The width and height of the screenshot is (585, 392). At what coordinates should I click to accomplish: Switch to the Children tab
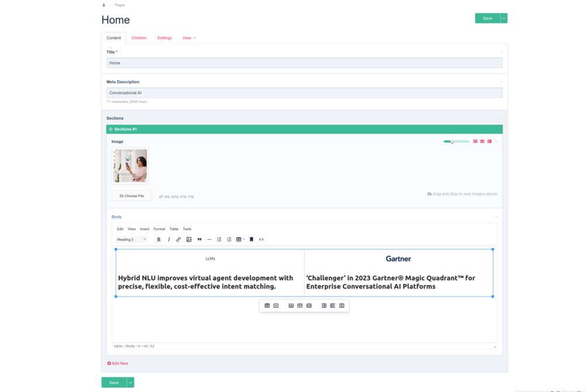click(x=139, y=38)
